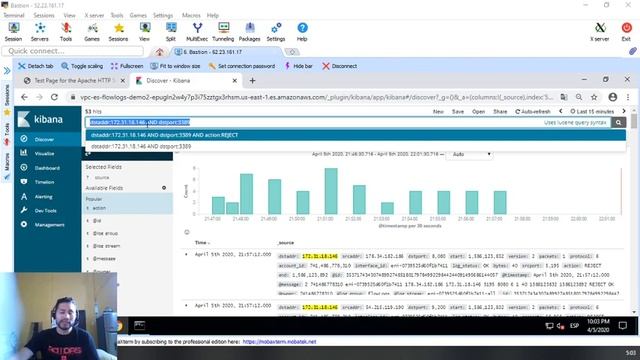Viewport: 640px width, 360px height.
Task: Click Share in Kibana top menu
Action: 500,111
